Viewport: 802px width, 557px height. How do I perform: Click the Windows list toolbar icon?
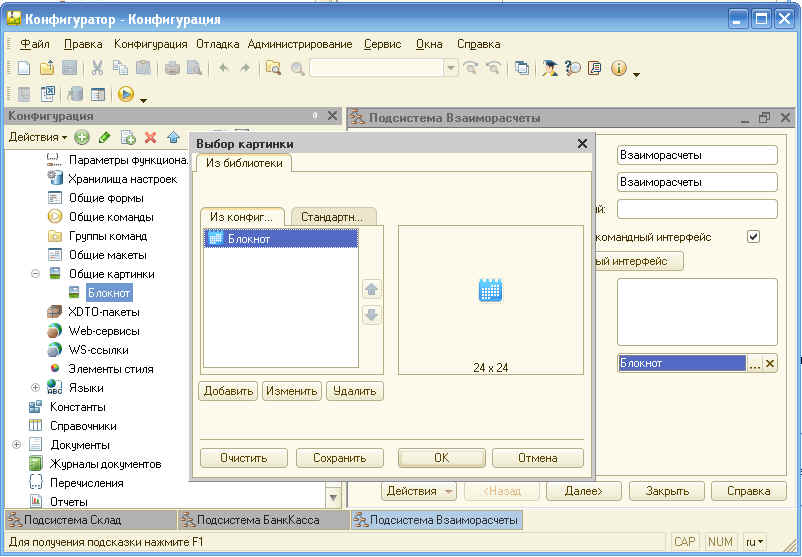pos(522,68)
